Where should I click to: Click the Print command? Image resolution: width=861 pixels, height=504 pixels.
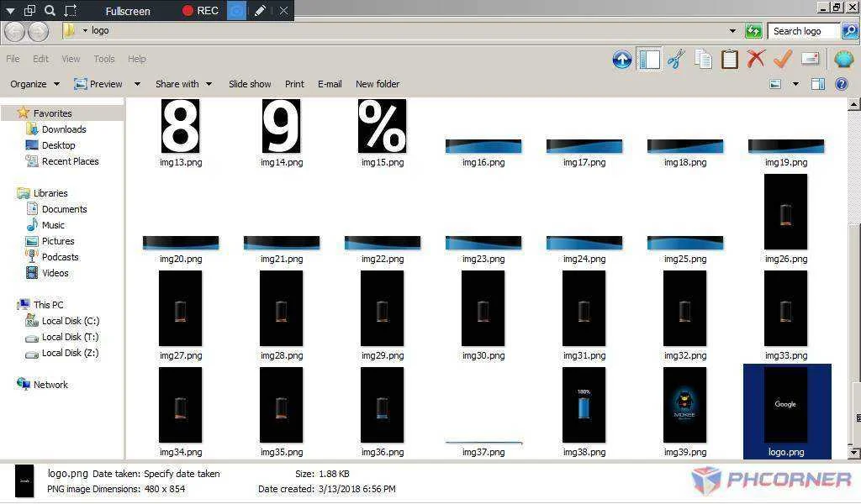coord(294,84)
